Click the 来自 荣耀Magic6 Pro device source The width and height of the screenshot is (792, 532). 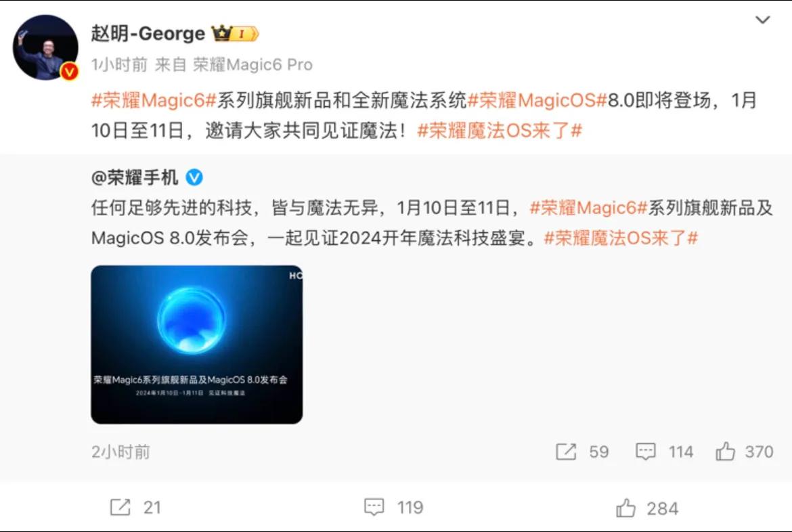pyautogui.click(x=234, y=65)
